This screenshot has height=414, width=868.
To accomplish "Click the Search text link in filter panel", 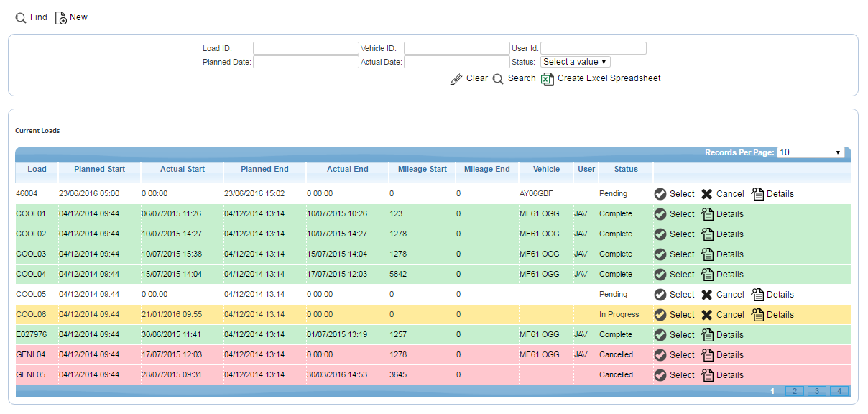I will point(522,78).
